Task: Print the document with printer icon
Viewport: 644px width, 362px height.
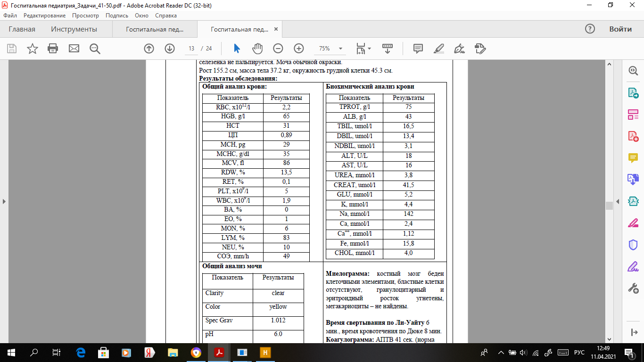Action: point(53,49)
